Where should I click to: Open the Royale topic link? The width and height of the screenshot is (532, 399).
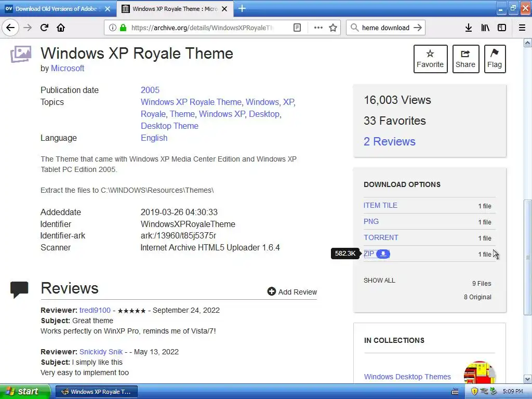(153, 114)
